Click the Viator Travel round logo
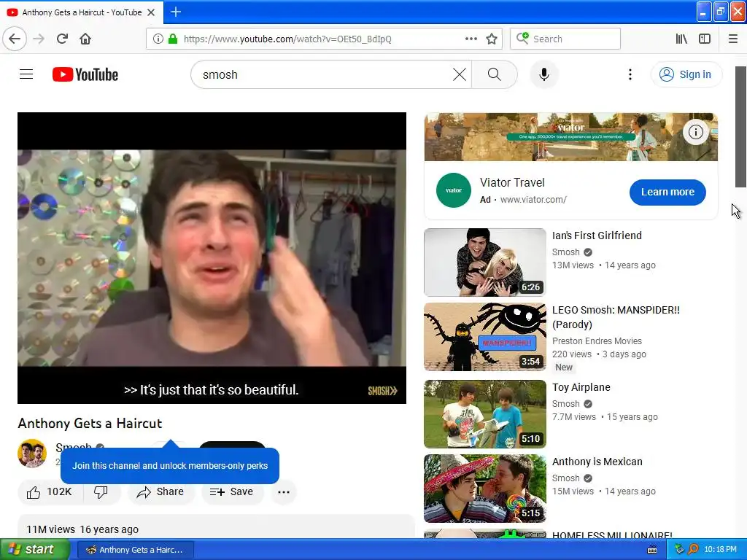The width and height of the screenshot is (747, 560). pyautogui.click(x=454, y=190)
